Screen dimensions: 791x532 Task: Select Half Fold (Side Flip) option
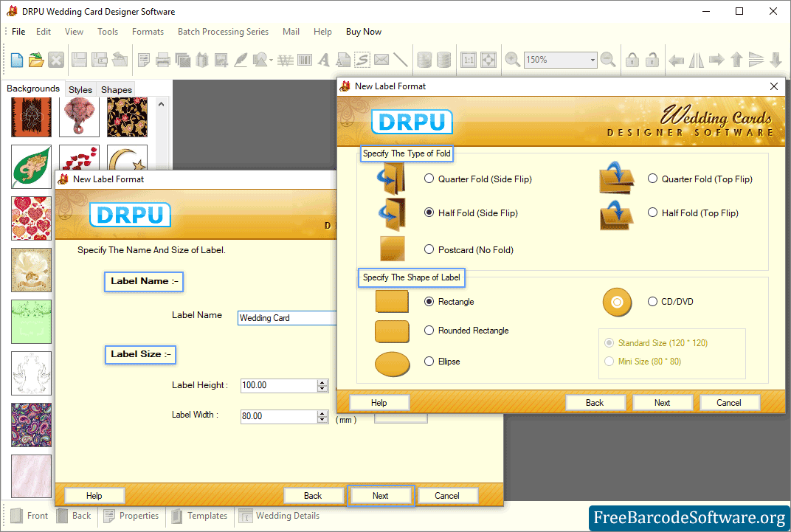[429, 213]
